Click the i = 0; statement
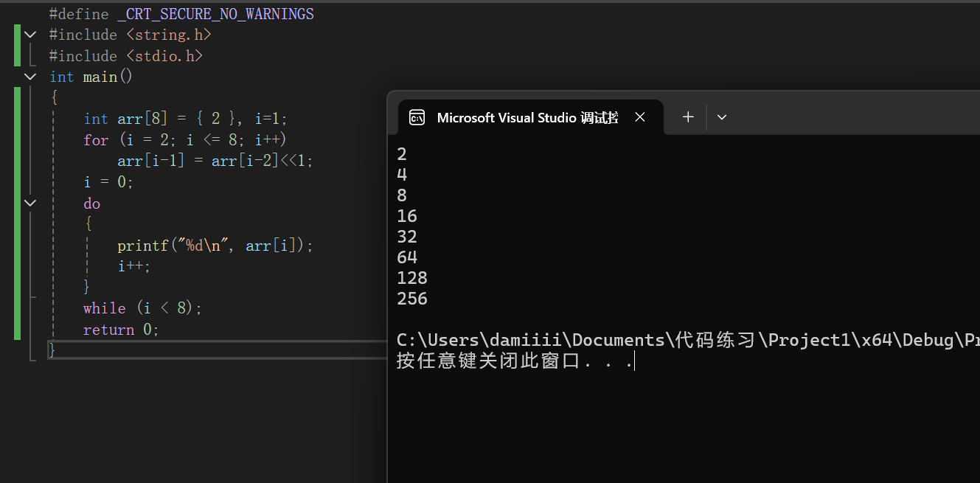 click(x=109, y=181)
